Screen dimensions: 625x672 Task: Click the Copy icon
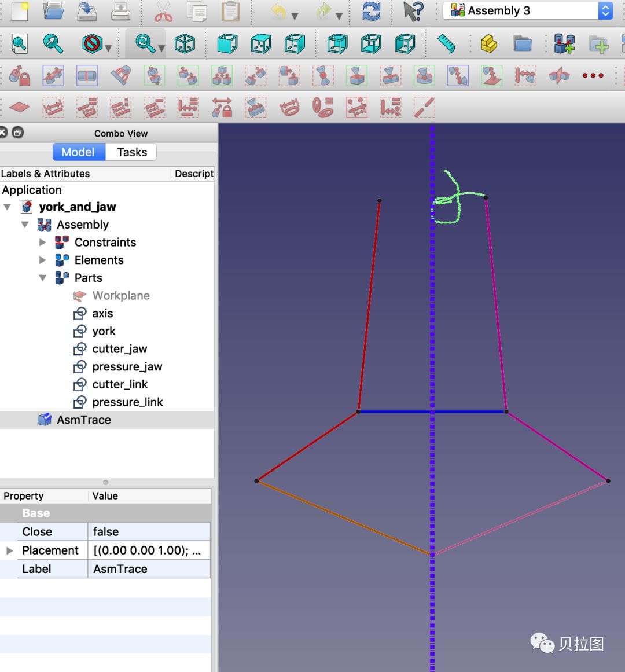coord(197,11)
